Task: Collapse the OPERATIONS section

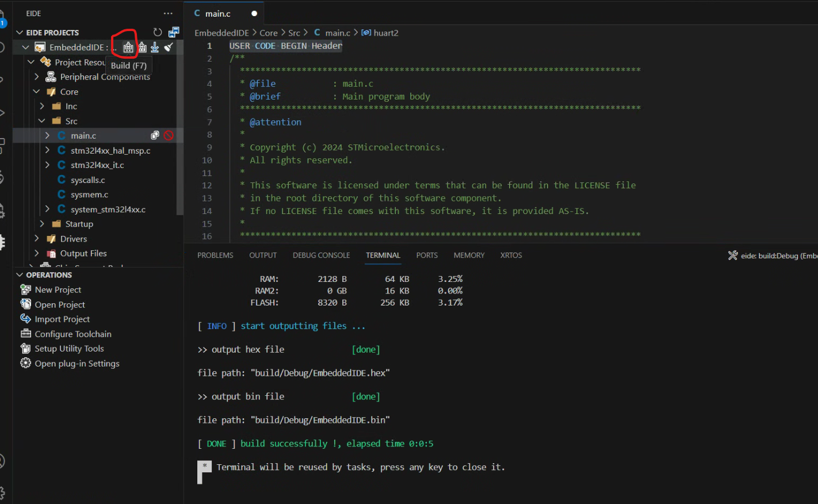Action: (x=20, y=275)
